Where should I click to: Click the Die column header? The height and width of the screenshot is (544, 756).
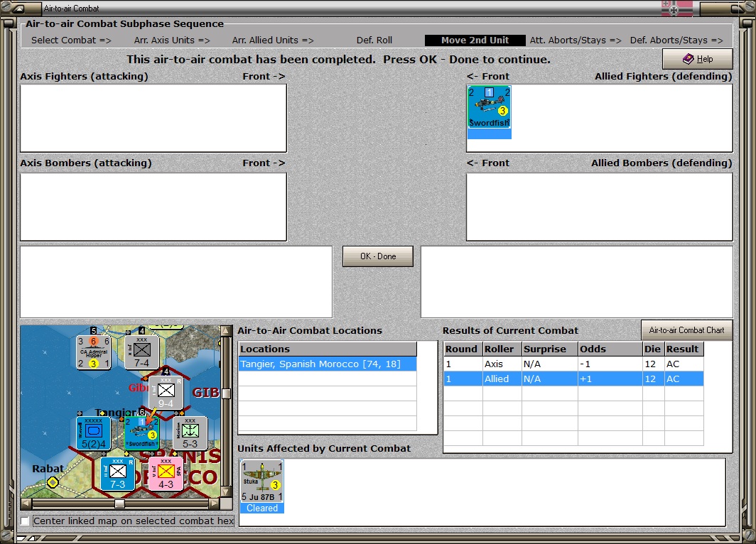point(653,349)
